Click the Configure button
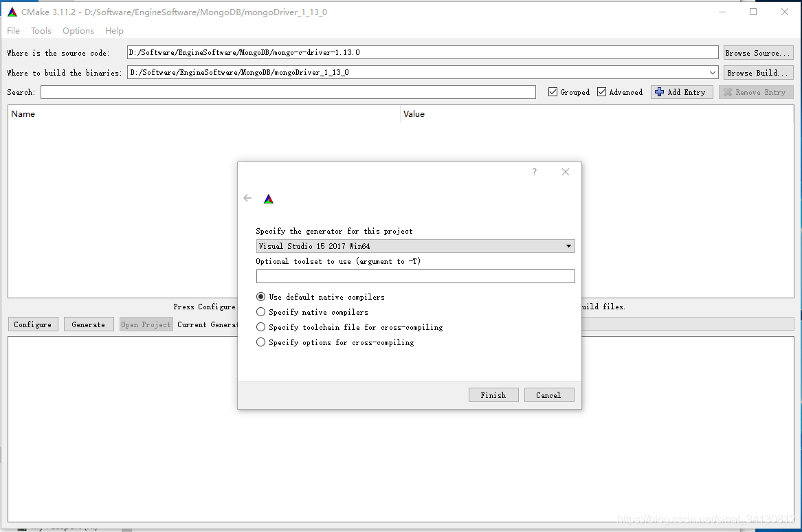The image size is (802, 532). coord(33,324)
